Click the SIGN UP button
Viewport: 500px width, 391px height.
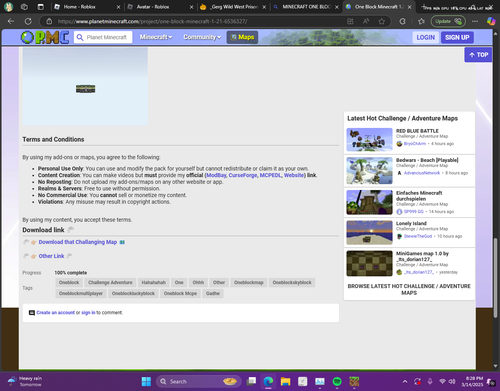pos(457,37)
